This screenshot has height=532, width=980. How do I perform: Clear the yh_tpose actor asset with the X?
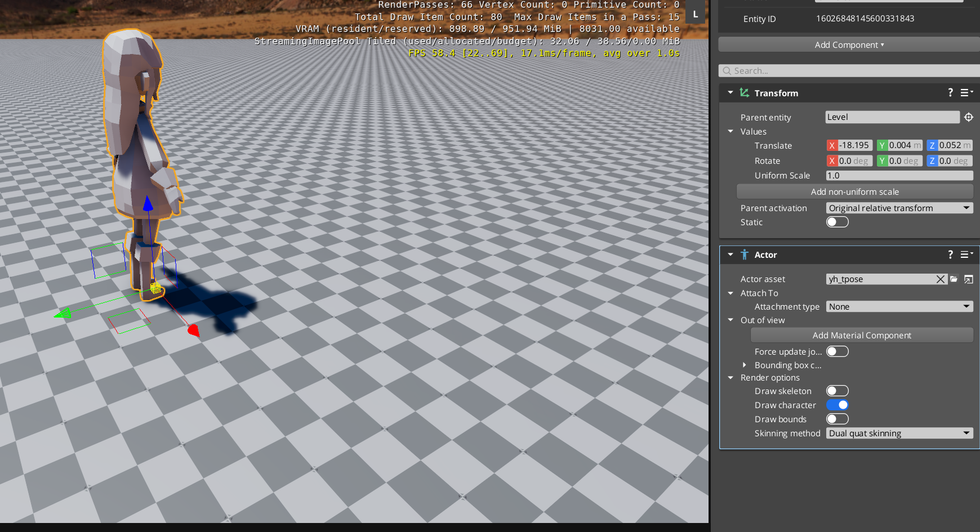coord(940,279)
